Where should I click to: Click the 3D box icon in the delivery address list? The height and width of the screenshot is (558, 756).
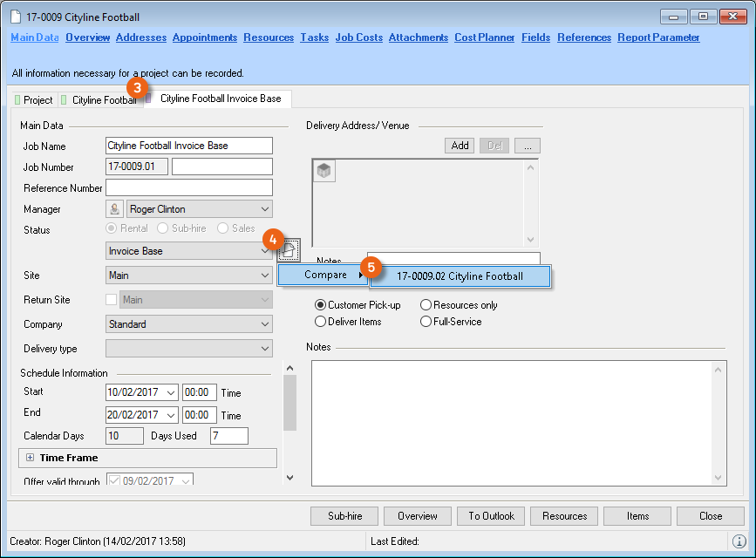324,172
